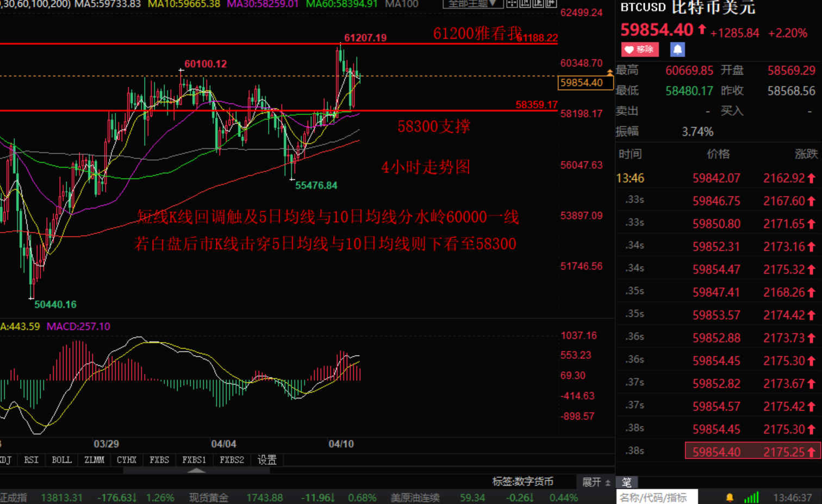Image resolution: width=822 pixels, height=504 pixels.
Task: Click the 振幅 value 3.74%
Action: pos(698,132)
